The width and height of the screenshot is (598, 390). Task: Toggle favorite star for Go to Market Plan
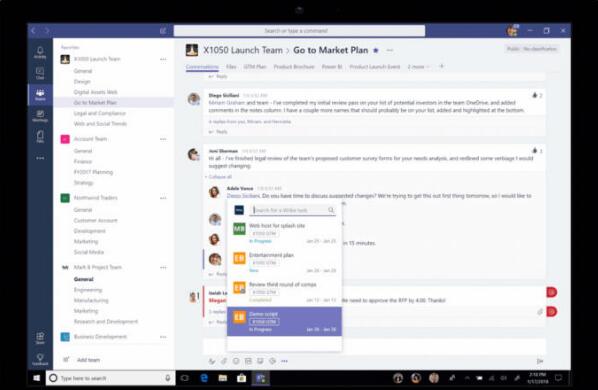click(x=376, y=50)
